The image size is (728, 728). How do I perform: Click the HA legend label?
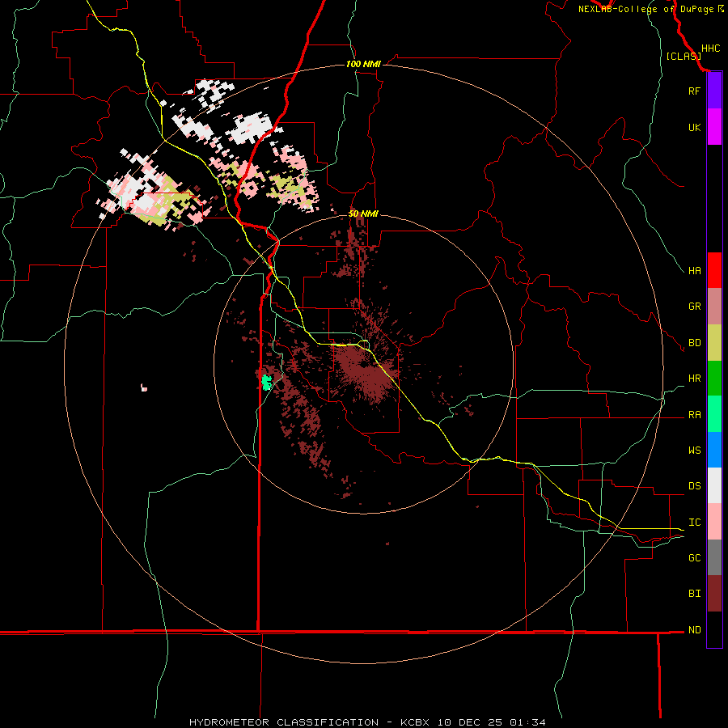click(x=694, y=271)
